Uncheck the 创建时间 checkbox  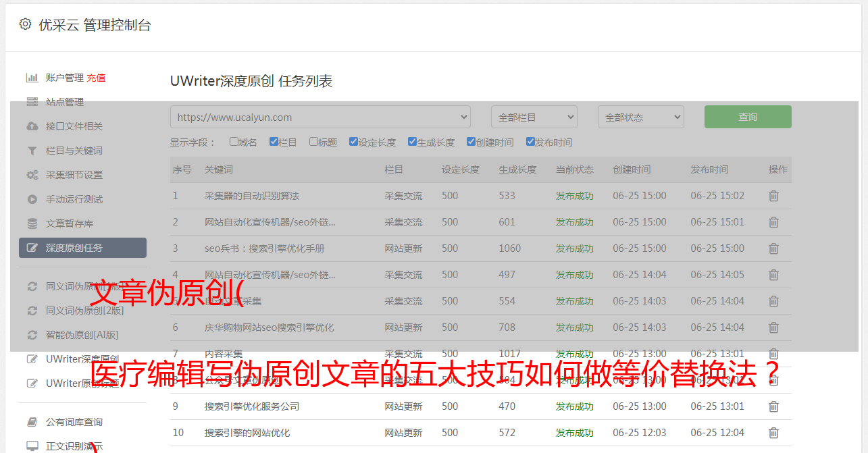471,142
